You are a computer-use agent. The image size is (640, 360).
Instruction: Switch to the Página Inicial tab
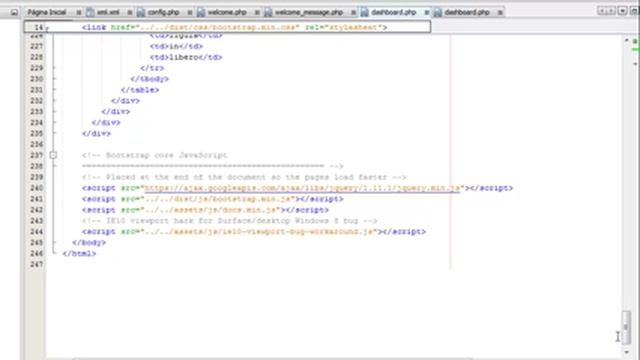click(x=47, y=12)
